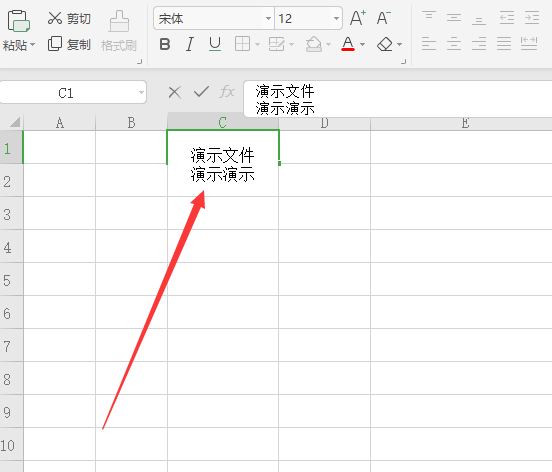The height and width of the screenshot is (472, 552).
Task: Click the eraser clear icon
Action: click(x=385, y=44)
